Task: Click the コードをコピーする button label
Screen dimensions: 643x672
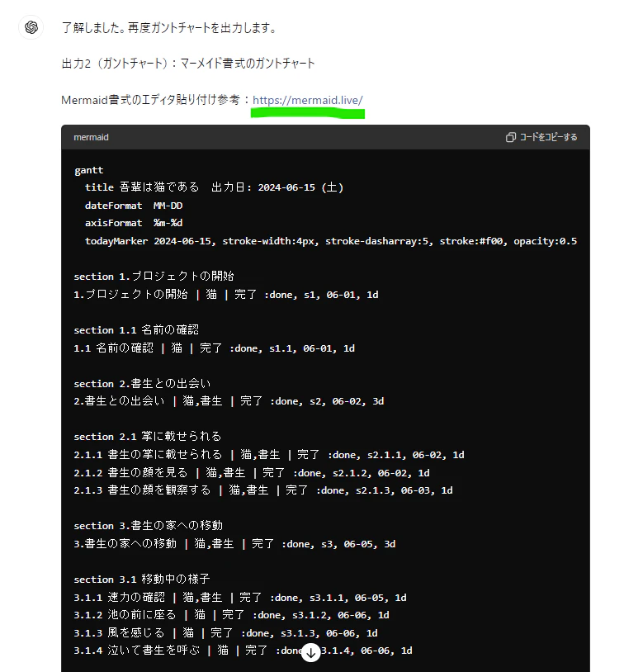Action: pos(548,137)
